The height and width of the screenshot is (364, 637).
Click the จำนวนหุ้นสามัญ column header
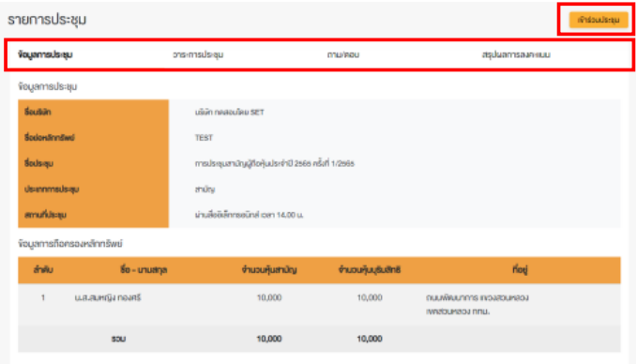coord(269,270)
